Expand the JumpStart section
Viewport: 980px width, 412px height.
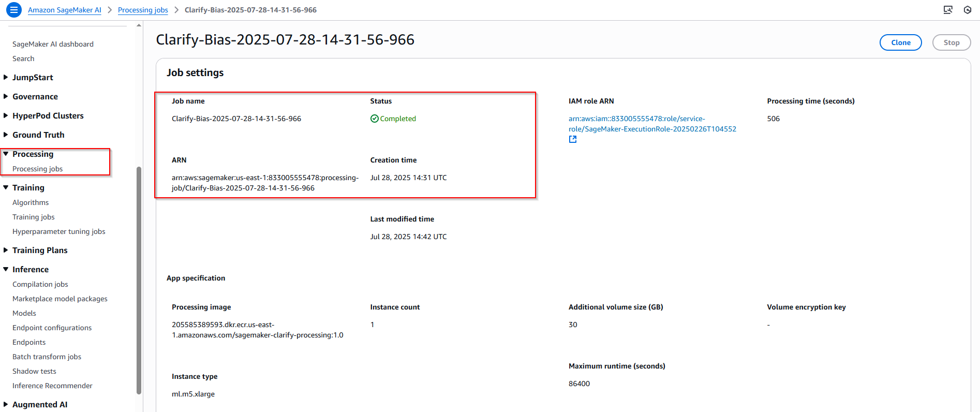coord(6,77)
